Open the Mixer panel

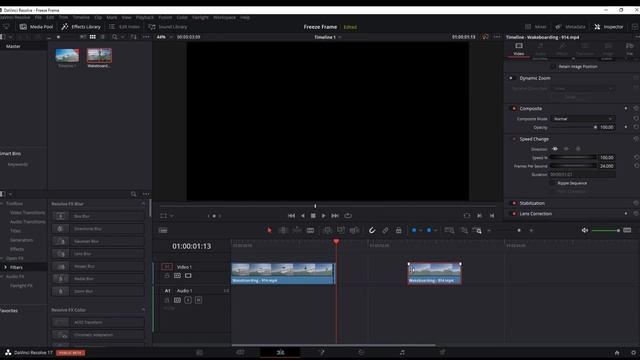[x=536, y=27]
